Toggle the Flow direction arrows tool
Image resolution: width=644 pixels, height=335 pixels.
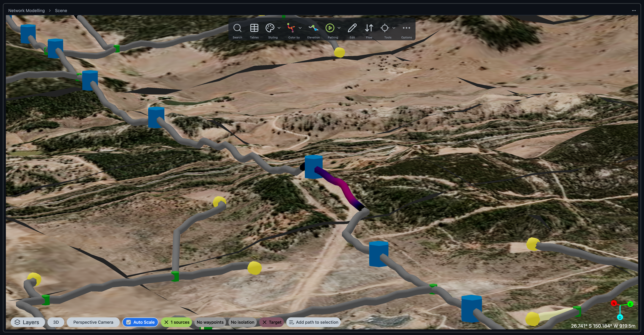pyautogui.click(x=369, y=28)
